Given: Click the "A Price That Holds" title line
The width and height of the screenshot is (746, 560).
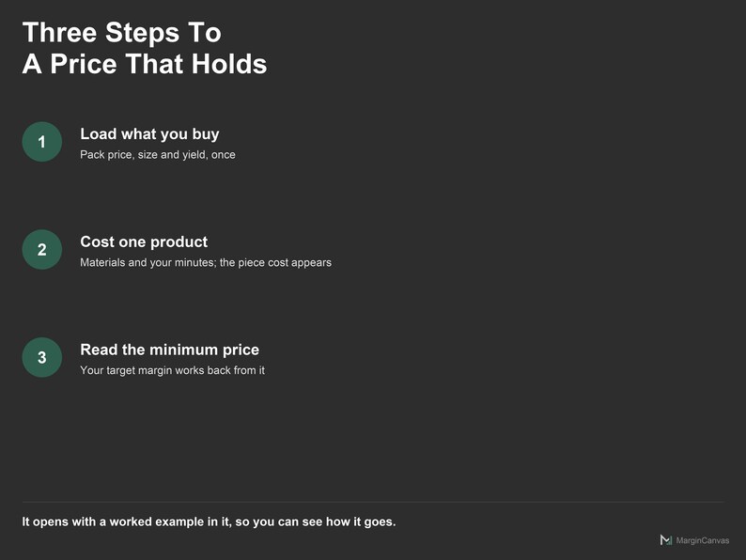Looking at the screenshot, I should (x=145, y=64).
